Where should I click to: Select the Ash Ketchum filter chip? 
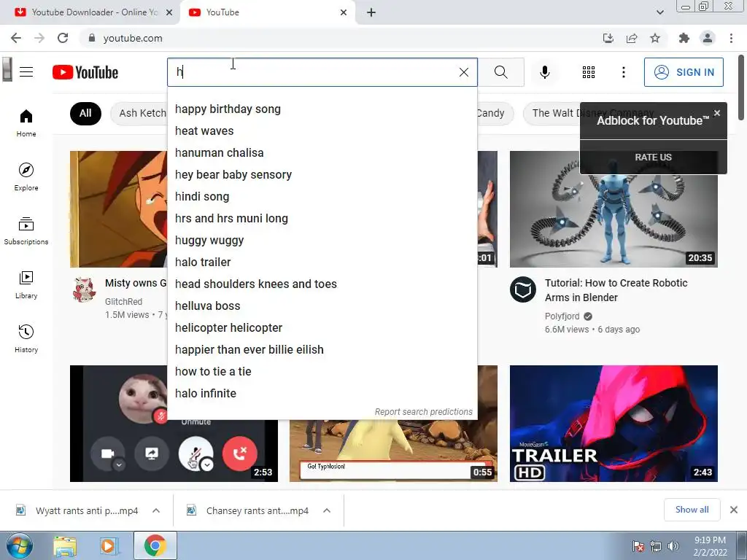coord(139,113)
